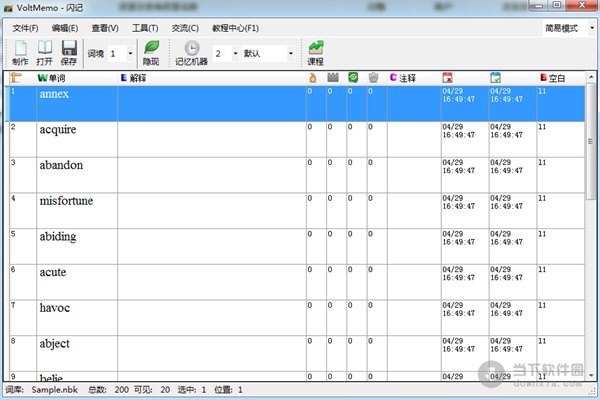Viewport: 600px width, 400px height.
Task: Sort by the E 解释 column header
Action: coord(134,78)
